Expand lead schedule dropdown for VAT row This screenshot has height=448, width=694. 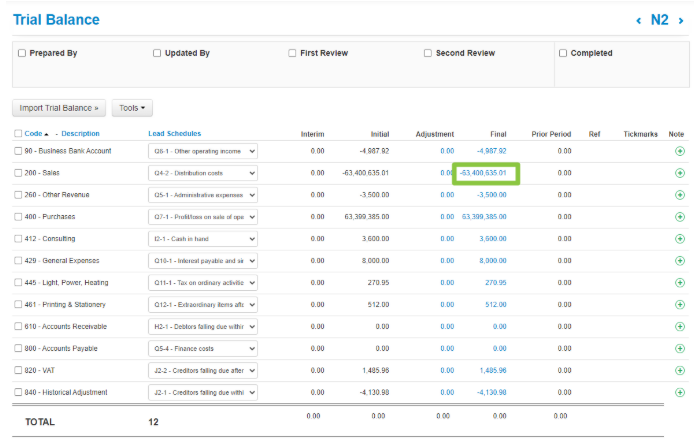point(203,370)
